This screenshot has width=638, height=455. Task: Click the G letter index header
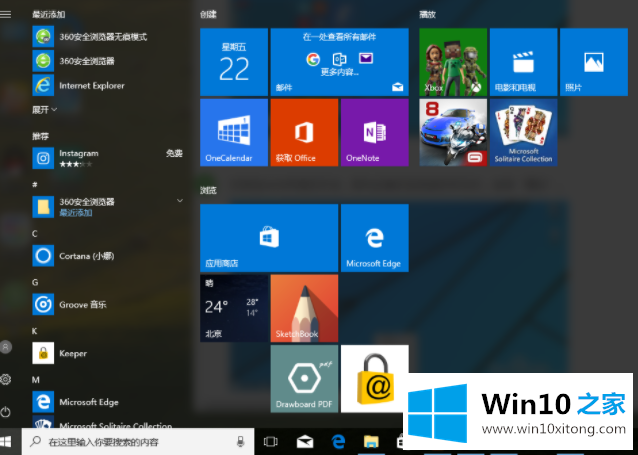[x=35, y=282]
